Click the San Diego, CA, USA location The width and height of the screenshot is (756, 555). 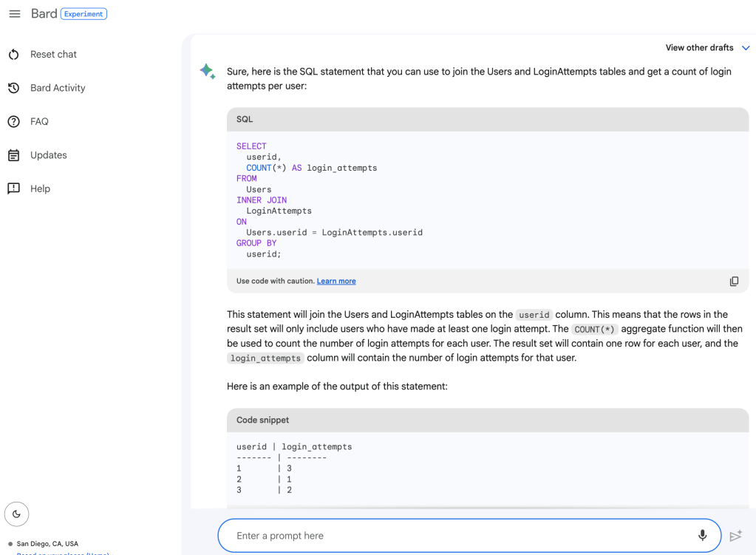[x=47, y=544]
